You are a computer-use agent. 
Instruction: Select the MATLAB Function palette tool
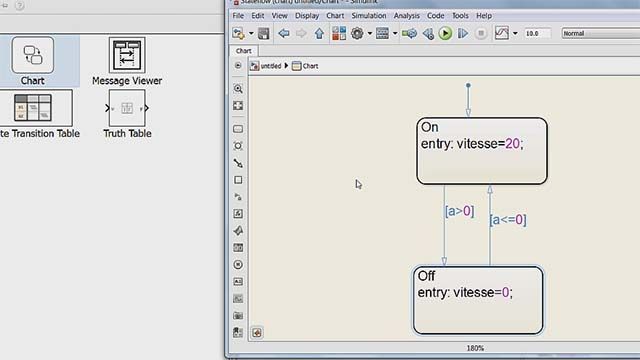tap(238, 231)
